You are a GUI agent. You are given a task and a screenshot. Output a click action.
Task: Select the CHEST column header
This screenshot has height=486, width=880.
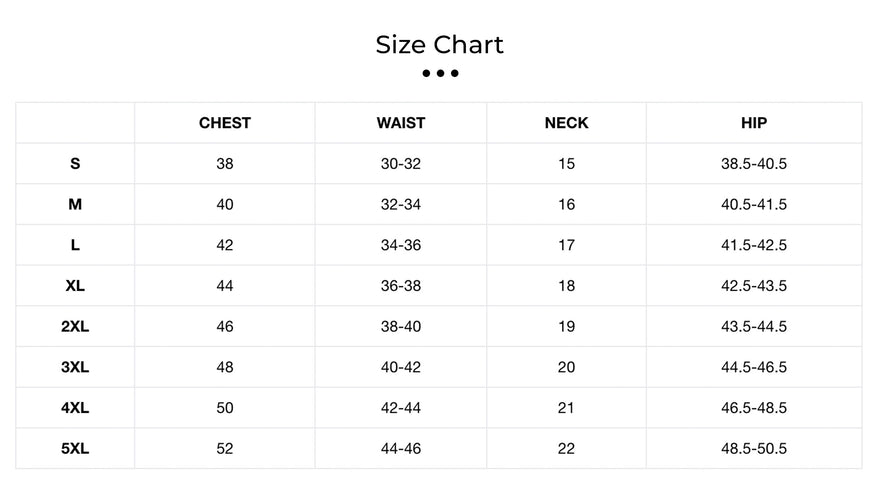pyautogui.click(x=224, y=123)
